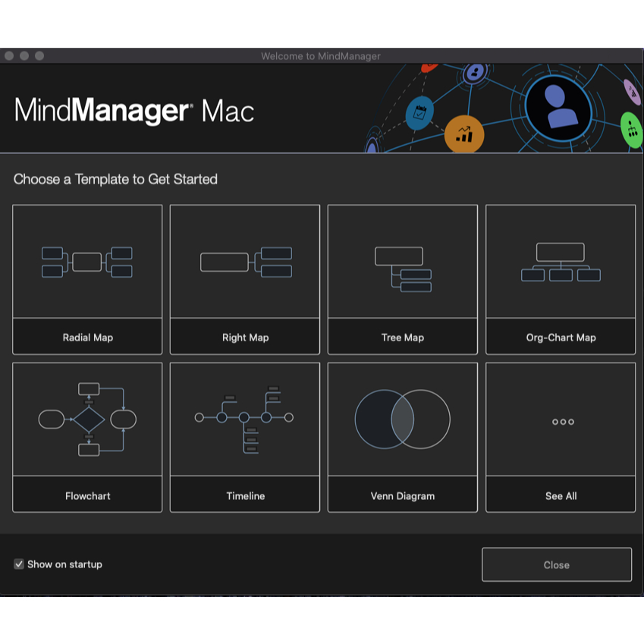
Task: Click the Venn Diagram label
Action: coord(403,496)
